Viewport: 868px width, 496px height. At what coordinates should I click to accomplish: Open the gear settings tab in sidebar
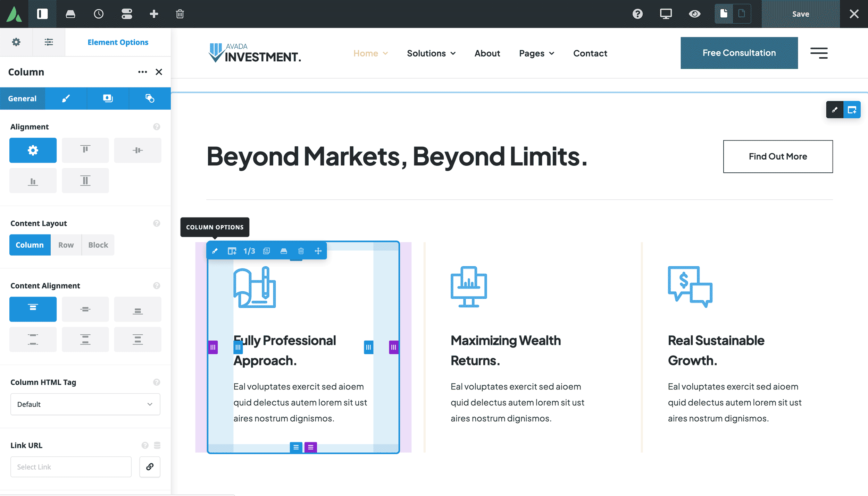(16, 42)
